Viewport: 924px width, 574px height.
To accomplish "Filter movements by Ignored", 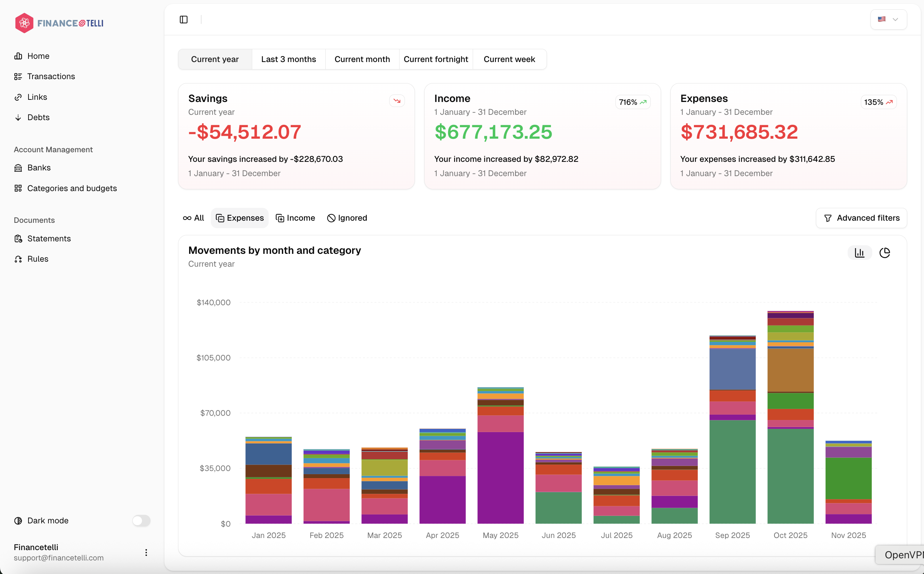I will [347, 218].
